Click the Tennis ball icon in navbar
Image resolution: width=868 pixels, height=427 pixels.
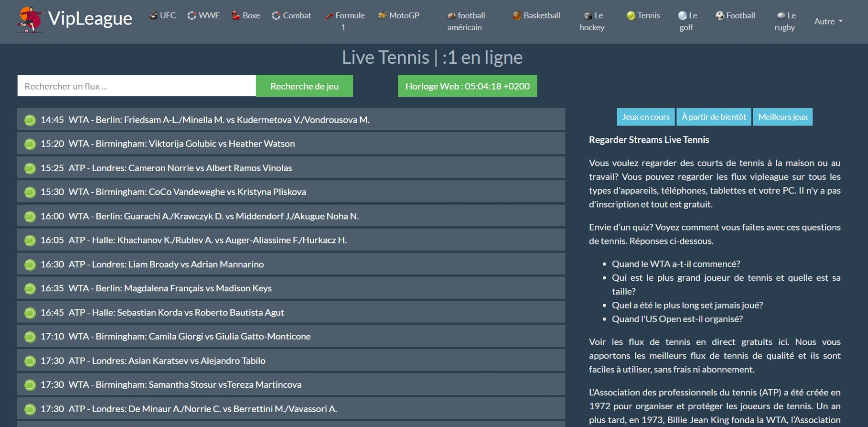click(631, 15)
